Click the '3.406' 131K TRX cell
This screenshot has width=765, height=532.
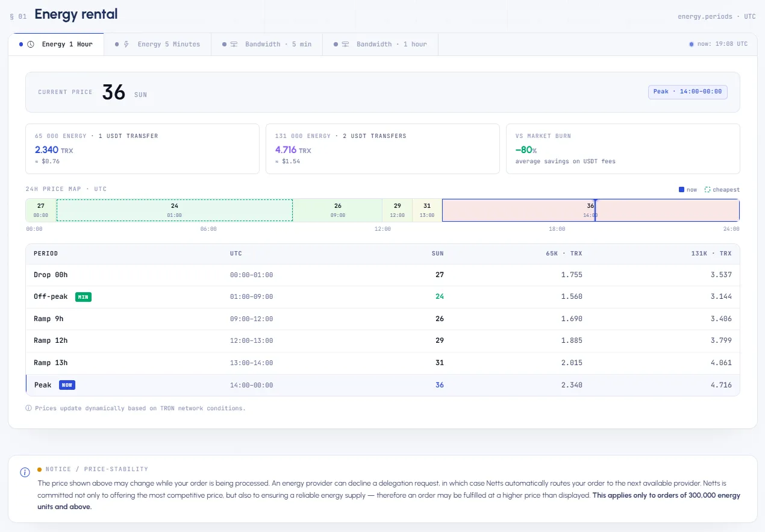click(721, 319)
